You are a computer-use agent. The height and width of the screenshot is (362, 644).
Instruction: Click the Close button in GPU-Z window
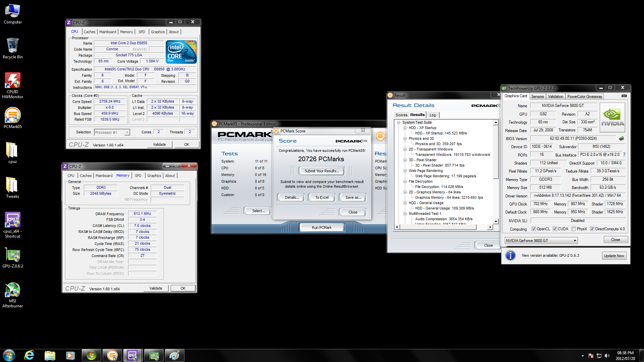pyautogui.click(x=615, y=240)
